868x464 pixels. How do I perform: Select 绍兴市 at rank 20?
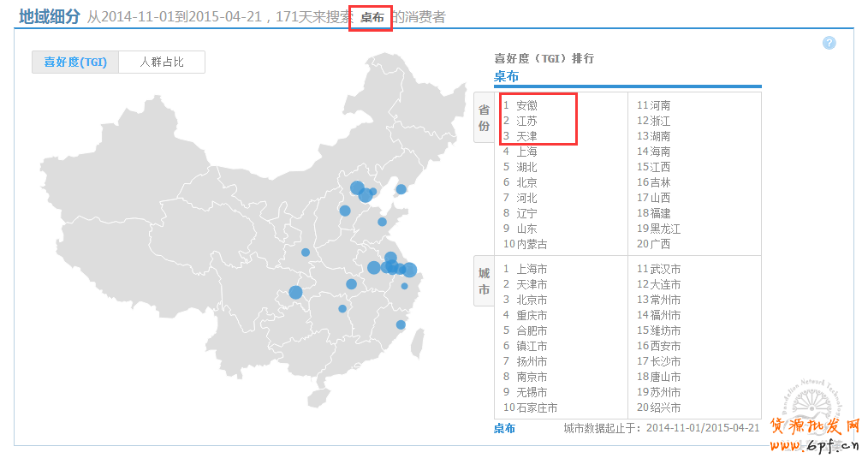pyautogui.click(x=664, y=407)
